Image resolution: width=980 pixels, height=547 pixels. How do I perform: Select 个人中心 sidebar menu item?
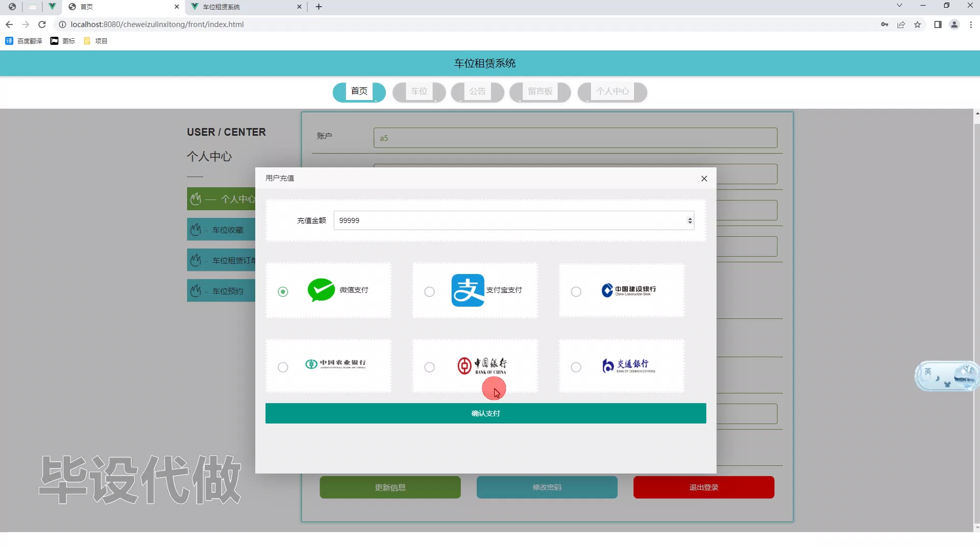(221, 199)
